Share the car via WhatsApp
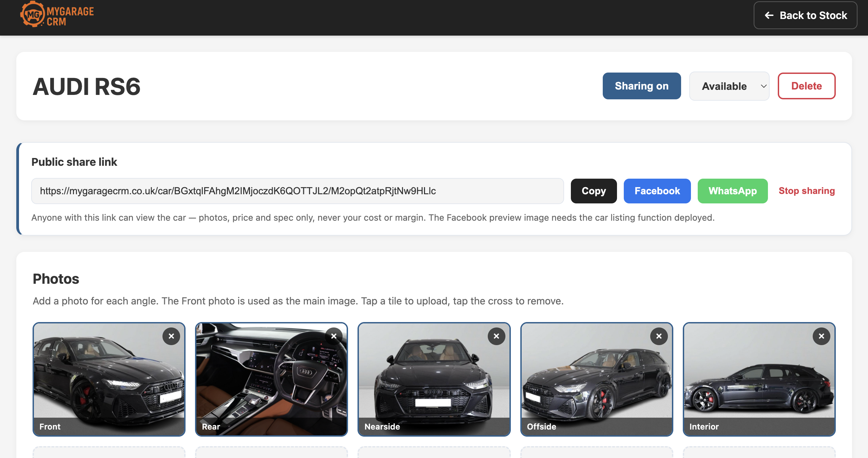 tap(733, 191)
